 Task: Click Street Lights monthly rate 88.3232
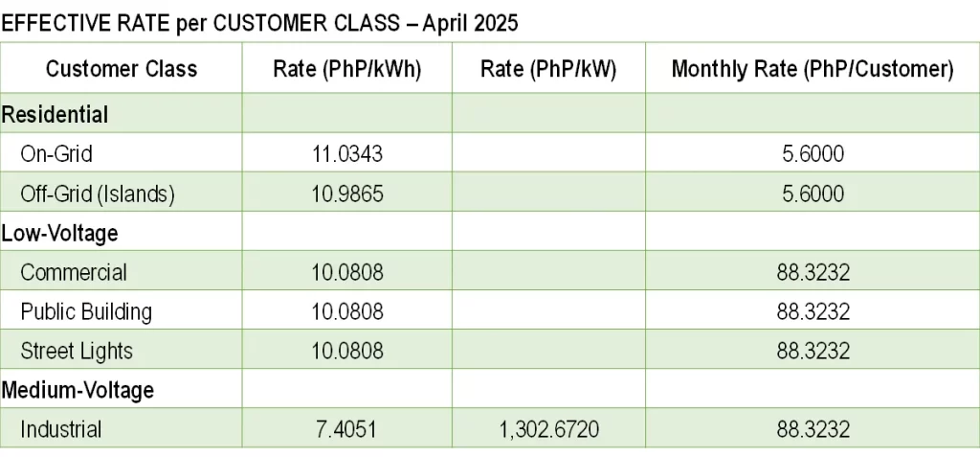coord(813,352)
